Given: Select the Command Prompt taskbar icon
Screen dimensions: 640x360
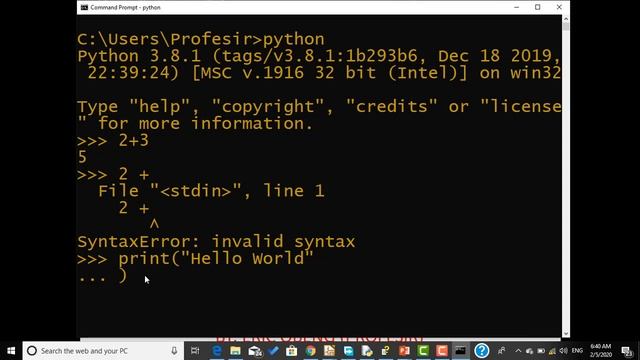Looking at the screenshot, I should coord(460,351).
